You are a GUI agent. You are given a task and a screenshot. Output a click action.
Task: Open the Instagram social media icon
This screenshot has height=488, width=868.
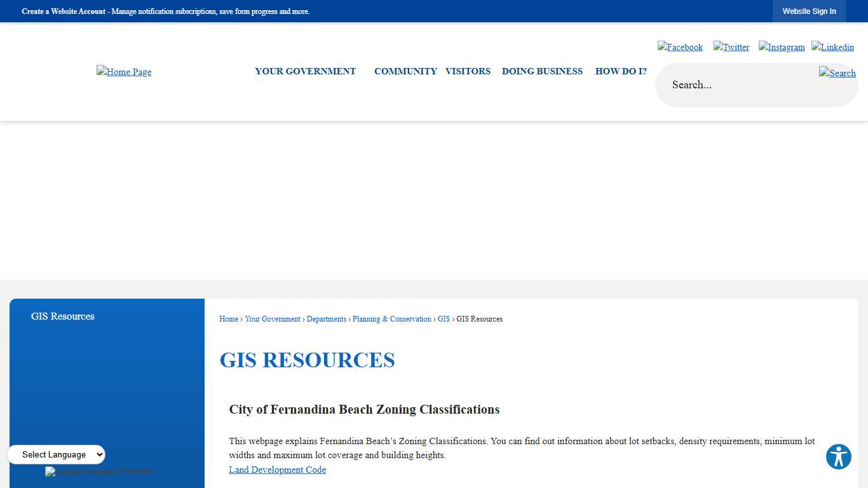click(781, 46)
